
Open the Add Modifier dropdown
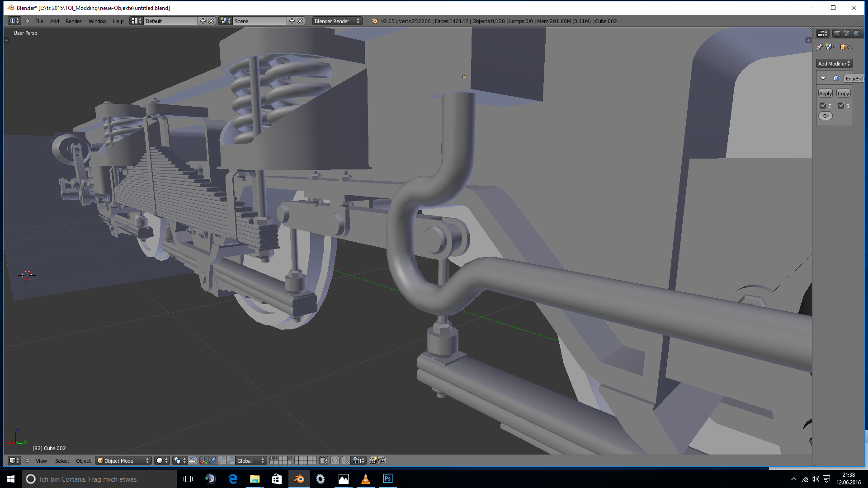click(x=834, y=64)
